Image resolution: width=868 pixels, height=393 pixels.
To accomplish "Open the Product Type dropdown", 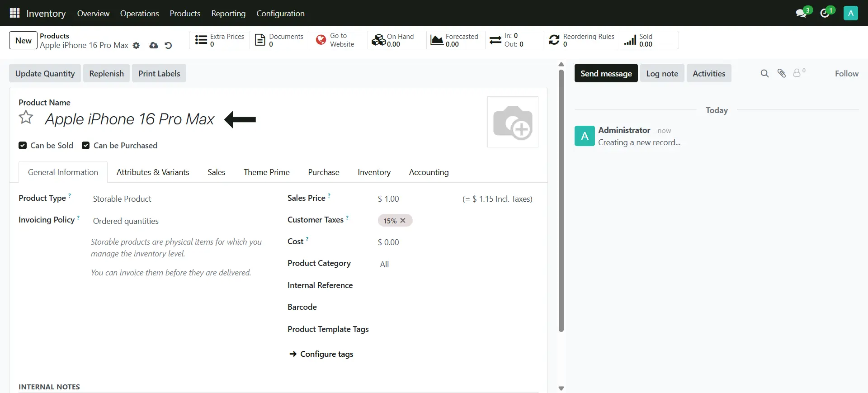I will pos(181,199).
